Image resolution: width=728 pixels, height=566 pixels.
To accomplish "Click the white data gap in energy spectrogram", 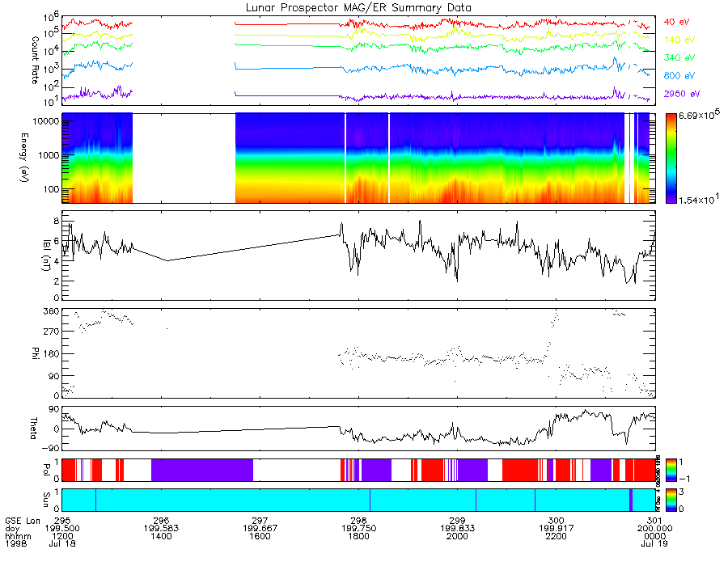I will click(x=184, y=158).
